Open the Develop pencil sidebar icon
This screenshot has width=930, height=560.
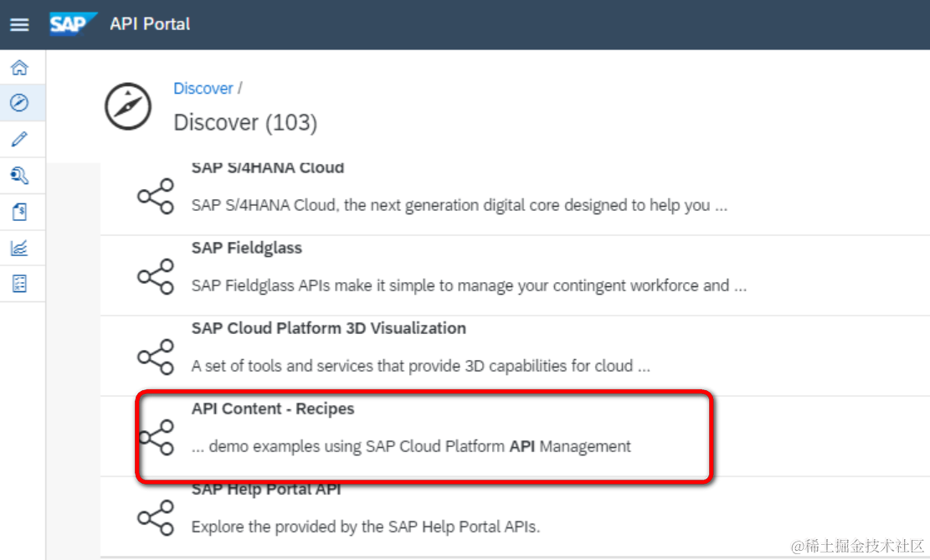(19, 139)
